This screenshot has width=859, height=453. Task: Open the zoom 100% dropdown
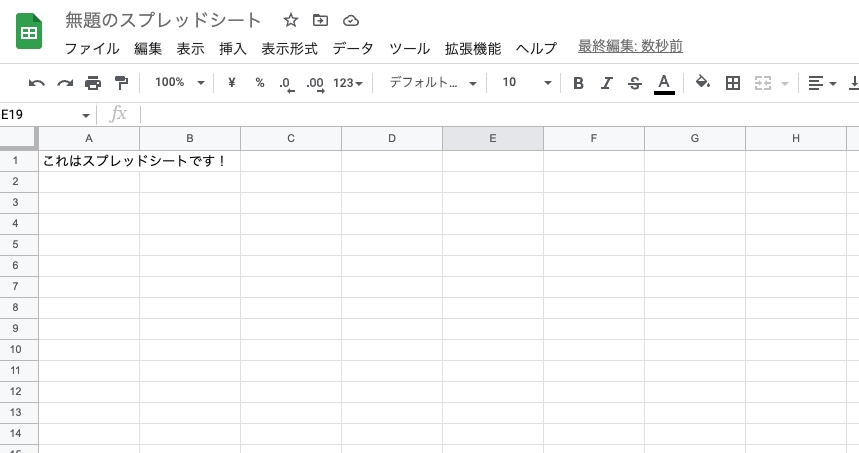pyautogui.click(x=180, y=83)
